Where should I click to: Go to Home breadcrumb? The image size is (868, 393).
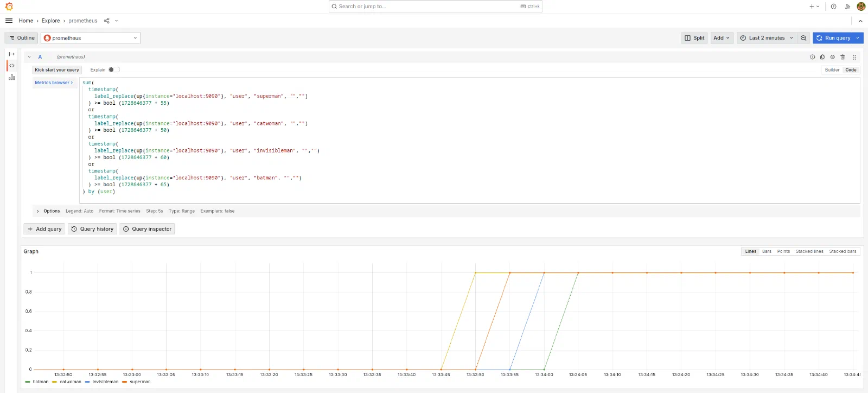(26, 21)
